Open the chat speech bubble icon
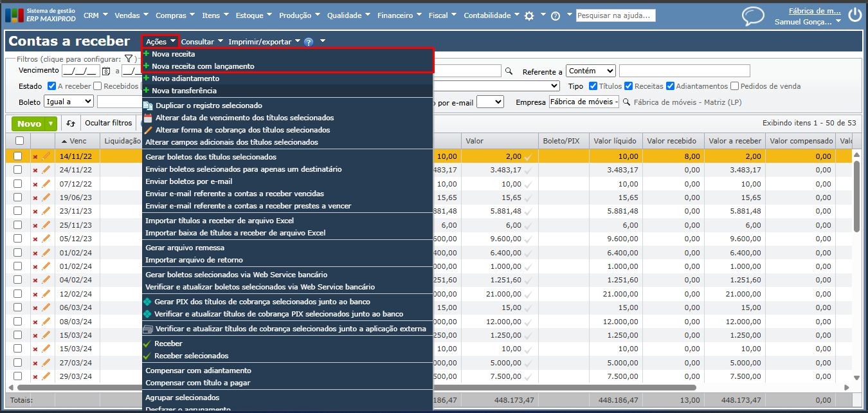The image size is (868, 413). point(753,16)
